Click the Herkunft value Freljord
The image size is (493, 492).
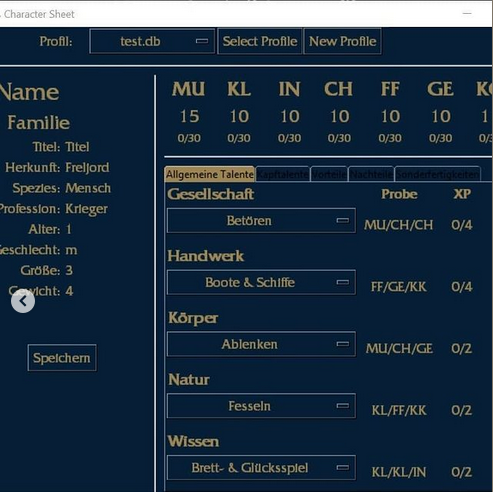87,168
